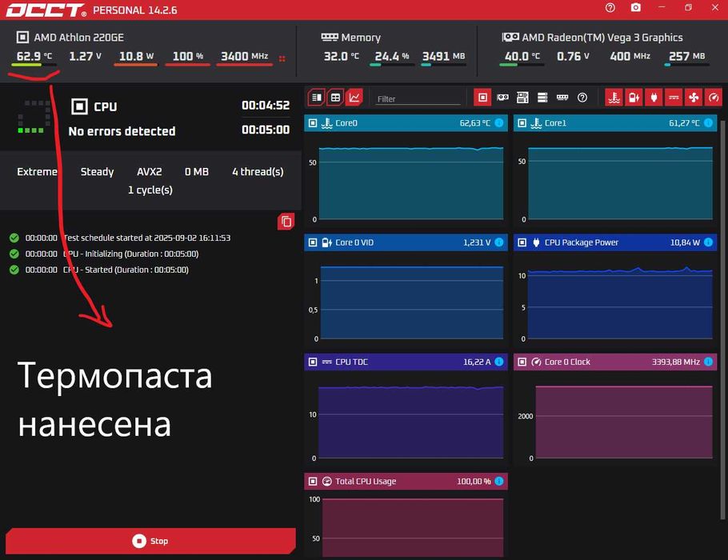
Task: Open the expand dots beside 3400 MHz
Action: pyautogui.click(x=282, y=58)
